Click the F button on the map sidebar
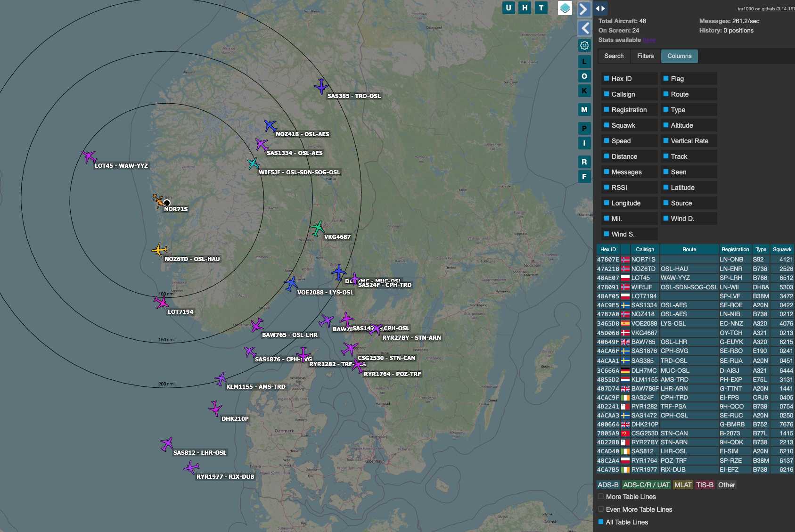The width and height of the screenshot is (795, 532). coord(584,176)
